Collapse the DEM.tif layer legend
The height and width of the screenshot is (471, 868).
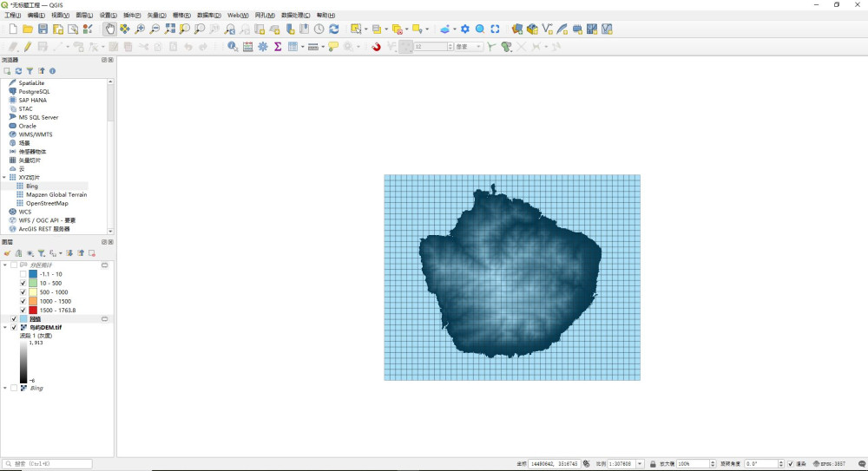[x=5, y=327]
